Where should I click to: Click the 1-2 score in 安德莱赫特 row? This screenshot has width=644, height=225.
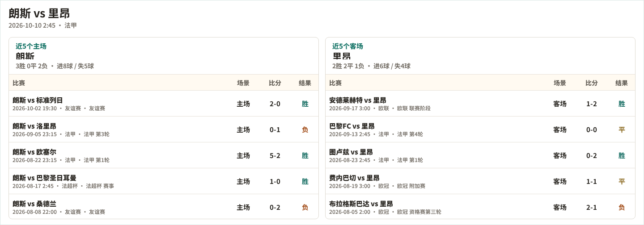click(x=592, y=104)
